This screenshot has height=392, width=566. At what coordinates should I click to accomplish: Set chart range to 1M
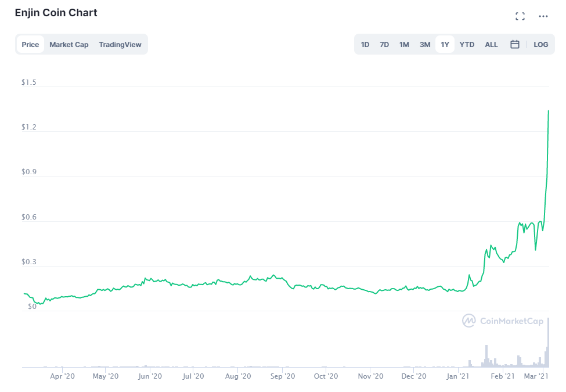[404, 44]
